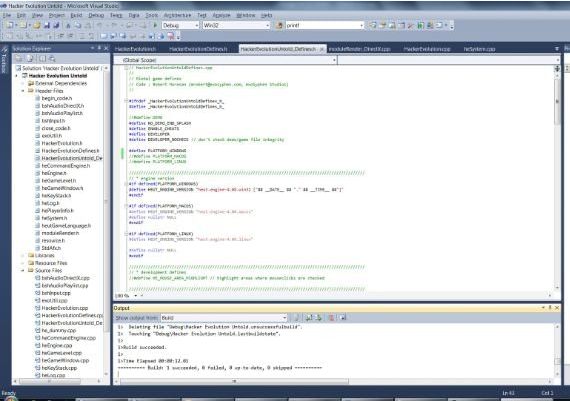Open the Build menu
Viewport: 570px width, 401px height.
tap(76, 15)
